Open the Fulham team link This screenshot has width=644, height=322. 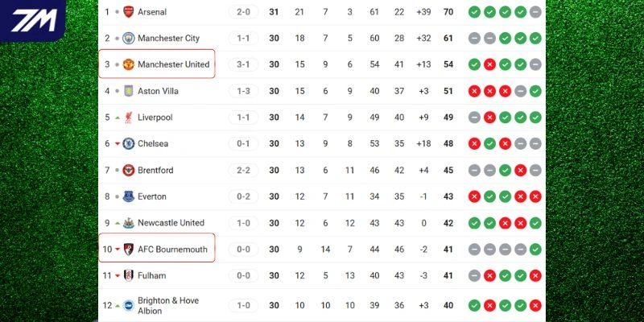tap(152, 276)
